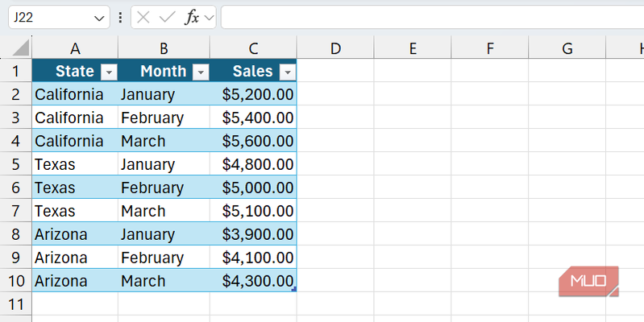The width and height of the screenshot is (644, 322).
Task: Expand the dropdown arrow next to fx
Action: 209,17
